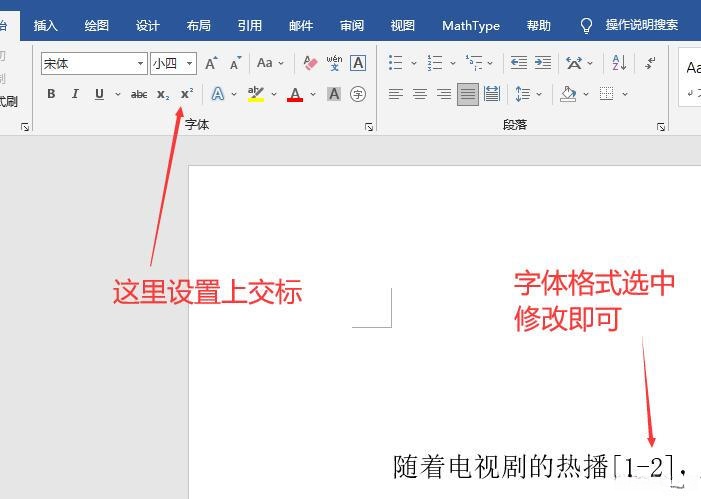Click the 宋体 font name field
This screenshot has height=499, width=701.
pos(89,63)
